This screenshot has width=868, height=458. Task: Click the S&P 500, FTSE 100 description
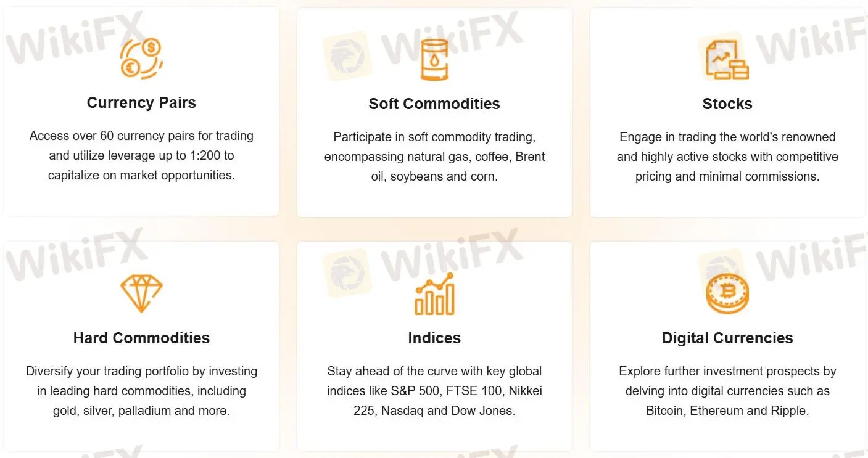pos(434,391)
